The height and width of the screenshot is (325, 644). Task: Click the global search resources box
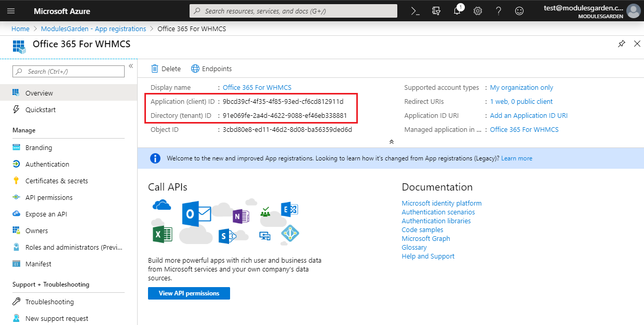pos(293,11)
